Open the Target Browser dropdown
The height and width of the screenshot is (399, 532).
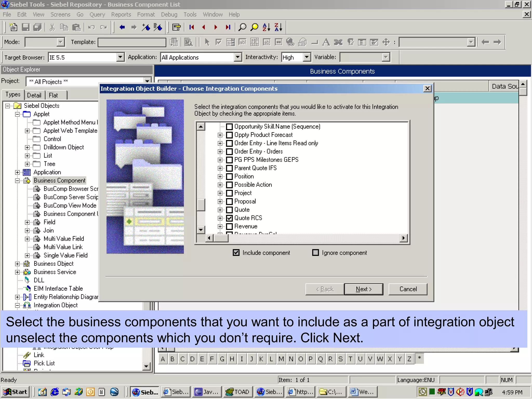click(x=120, y=57)
